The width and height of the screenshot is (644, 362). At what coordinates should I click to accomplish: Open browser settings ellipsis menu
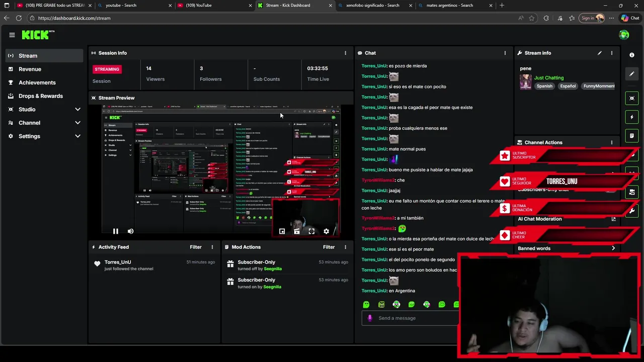[612, 18]
